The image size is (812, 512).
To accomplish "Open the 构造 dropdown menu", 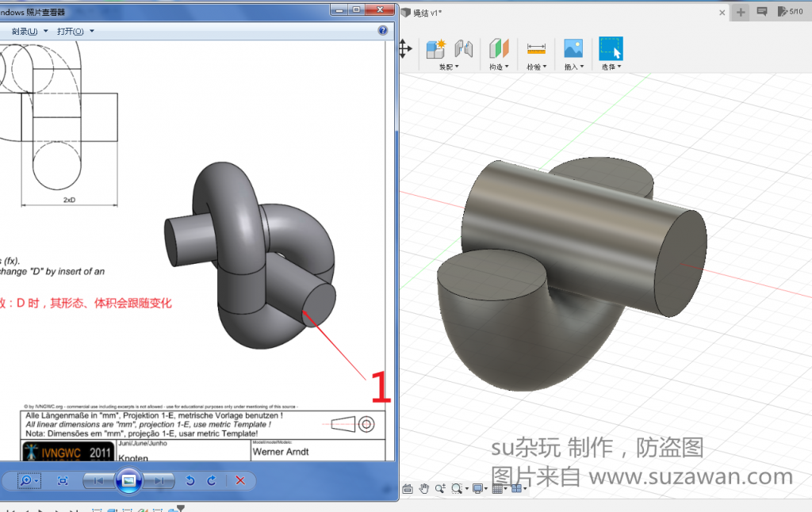I will click(499, 67).
